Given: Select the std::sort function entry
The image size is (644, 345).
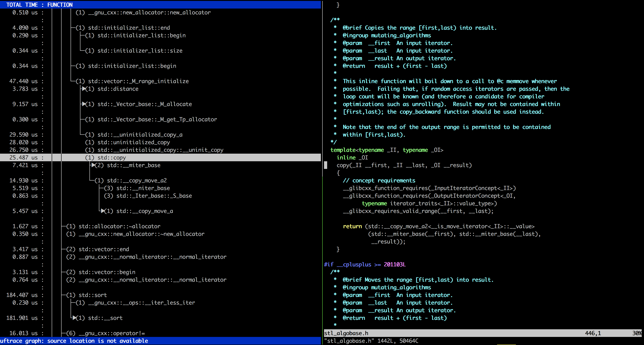Looking at the screenshot, I should (x=93, y=295).
